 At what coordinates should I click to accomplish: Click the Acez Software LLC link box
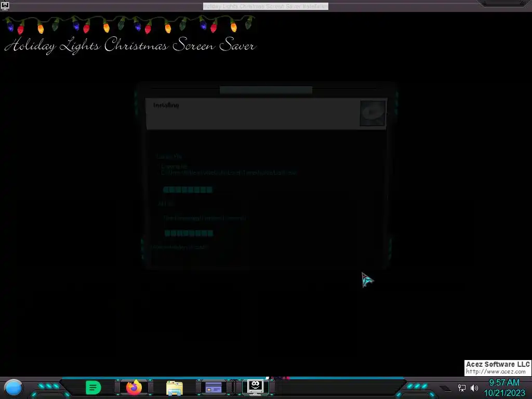(x=498, y=368)
